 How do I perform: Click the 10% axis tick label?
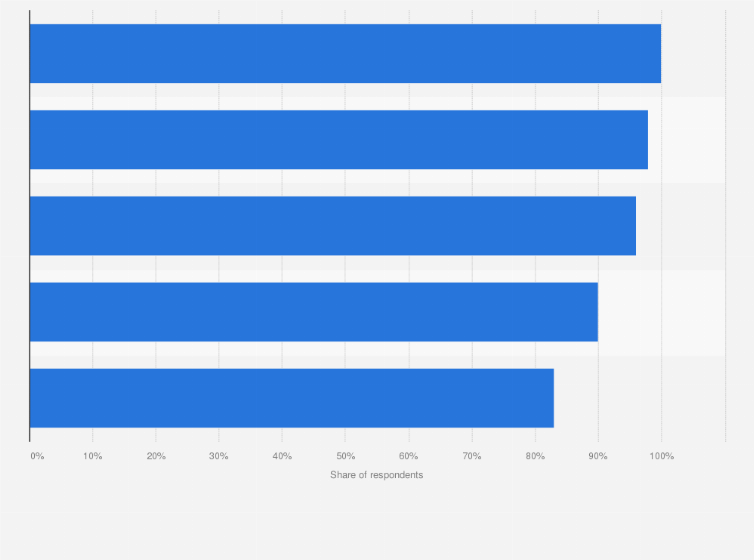point(93,456)
